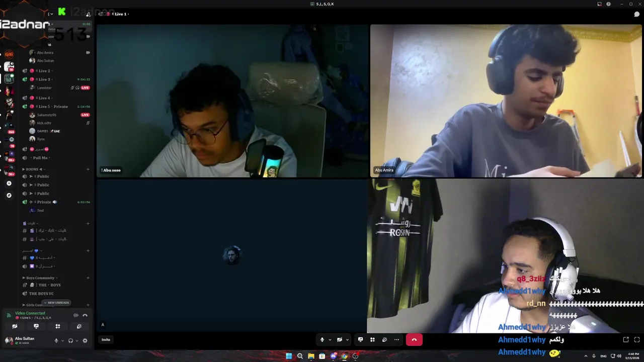Open soundboard button in sidebar panel
This screenshot has height=362, width=644.
point(79,326)
